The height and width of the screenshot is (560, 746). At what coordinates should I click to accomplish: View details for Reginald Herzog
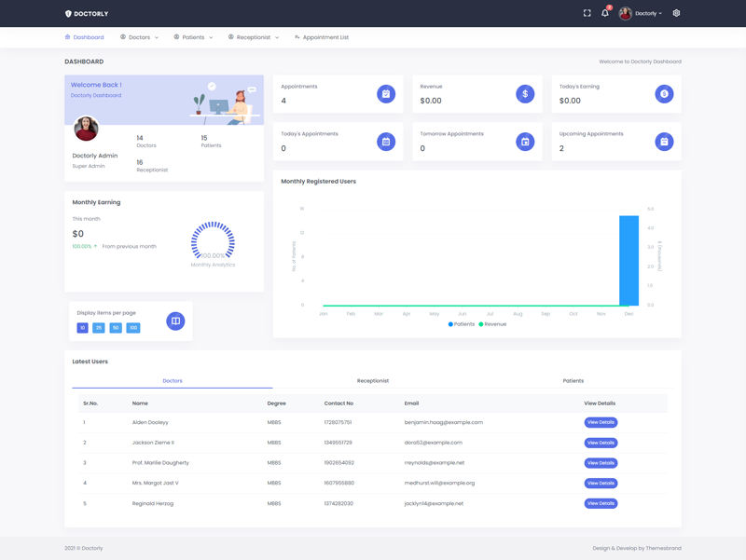coord(601,503)
